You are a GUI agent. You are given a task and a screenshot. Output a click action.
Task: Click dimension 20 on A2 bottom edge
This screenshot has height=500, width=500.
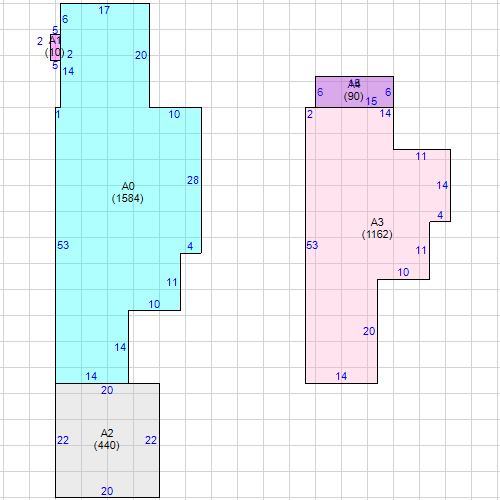[107, 491]
